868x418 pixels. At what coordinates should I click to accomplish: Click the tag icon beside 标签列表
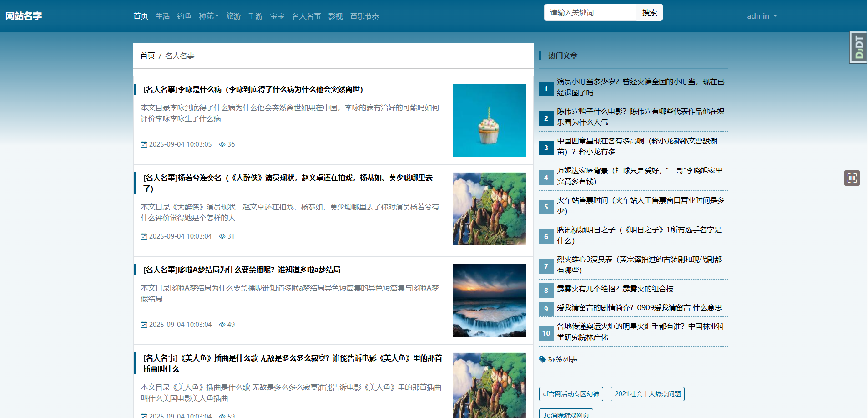point(542,359)
